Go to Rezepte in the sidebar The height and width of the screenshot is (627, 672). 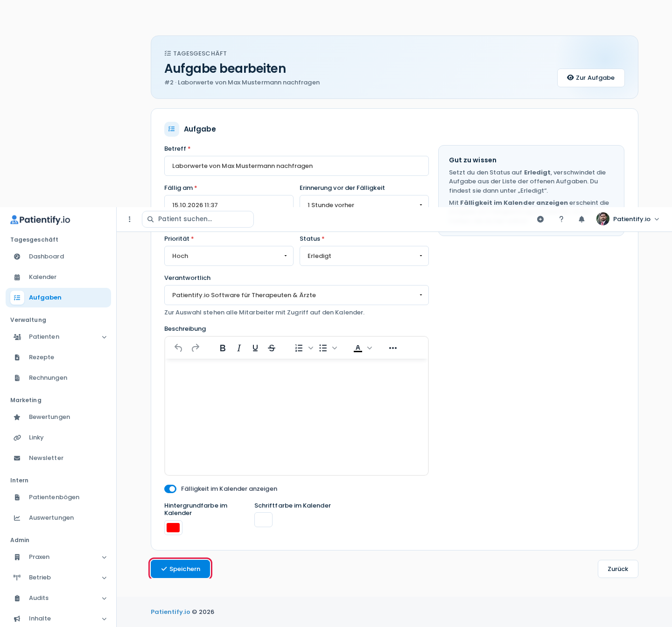pos(58,357)
